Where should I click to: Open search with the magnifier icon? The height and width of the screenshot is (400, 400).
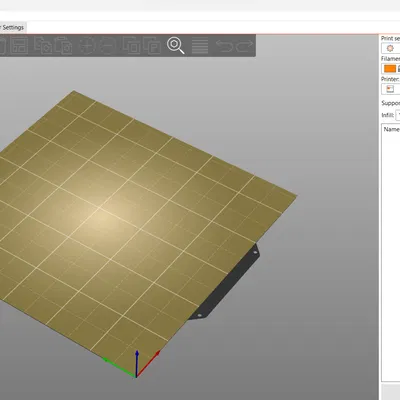click(x=176, y=45)
